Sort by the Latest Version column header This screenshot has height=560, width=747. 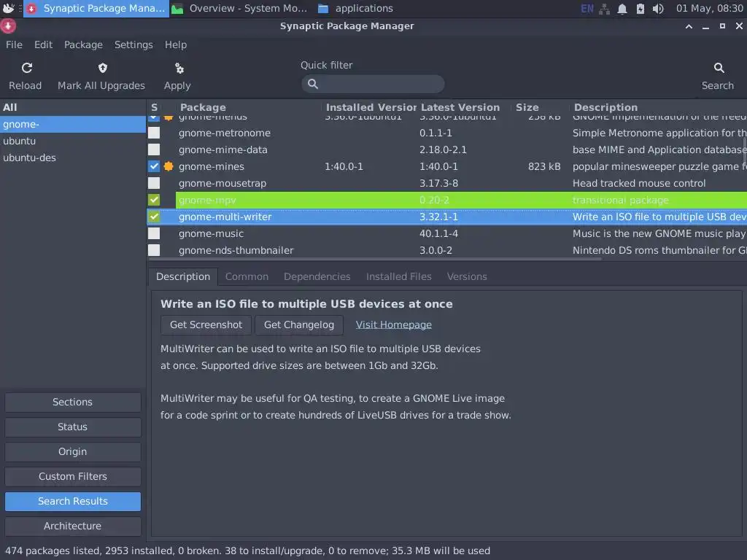pos(464,108)
